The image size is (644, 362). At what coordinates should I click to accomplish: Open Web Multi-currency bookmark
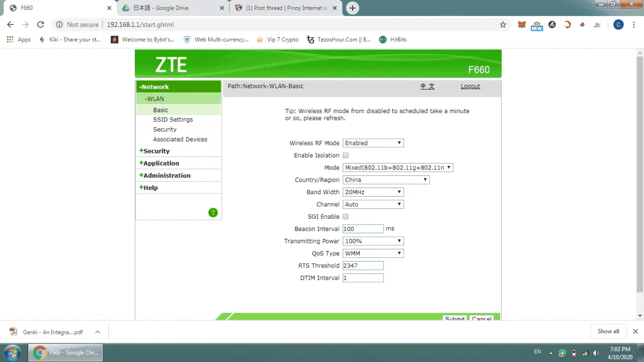click(x=216, y=40)
